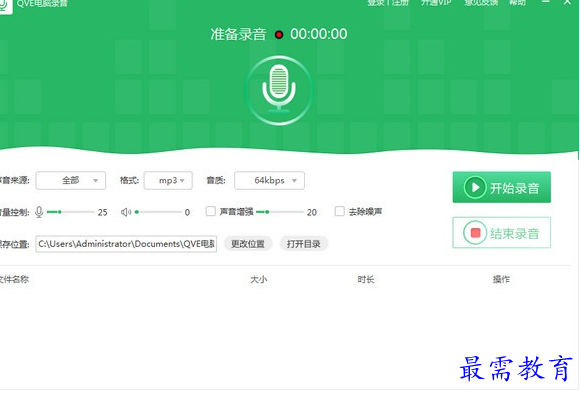Click the large microphone icon
Image resolution: width=581 pixels, height=400 pixels.
279,90
